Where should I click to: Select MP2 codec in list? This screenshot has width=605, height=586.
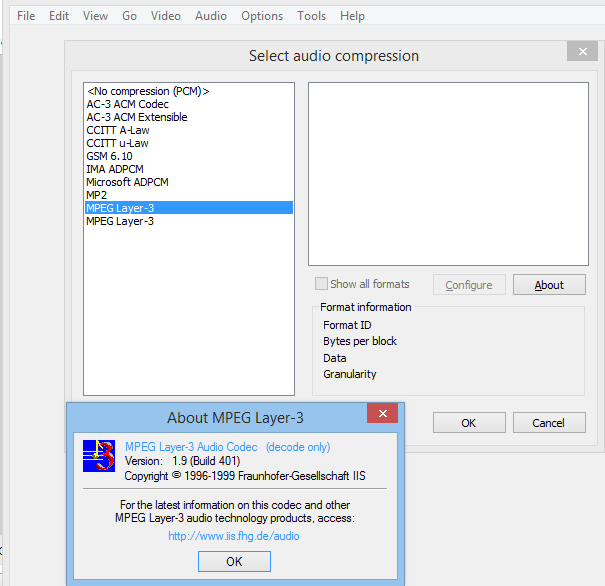189,195
